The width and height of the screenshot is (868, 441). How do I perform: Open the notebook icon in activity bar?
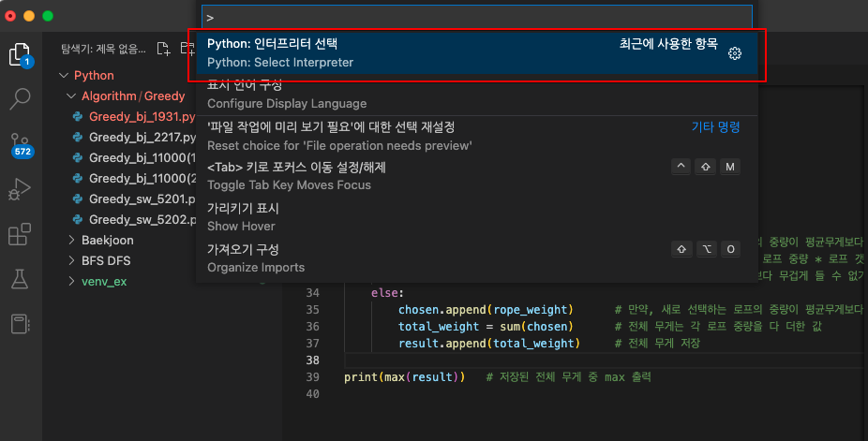click(21, 324)
